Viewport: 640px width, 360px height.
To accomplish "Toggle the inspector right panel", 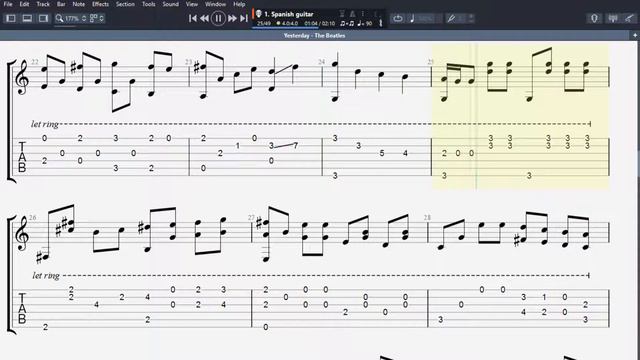I will pos(43,18).
